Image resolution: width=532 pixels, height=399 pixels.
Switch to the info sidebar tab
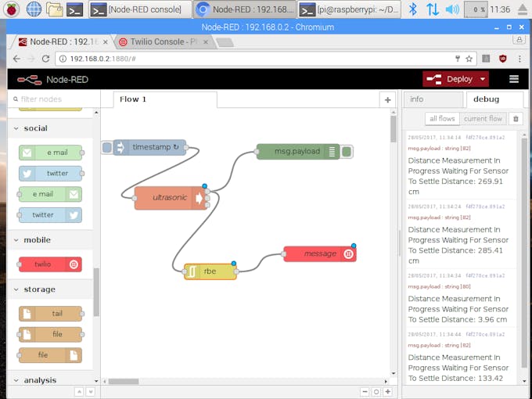pos(433,99)
